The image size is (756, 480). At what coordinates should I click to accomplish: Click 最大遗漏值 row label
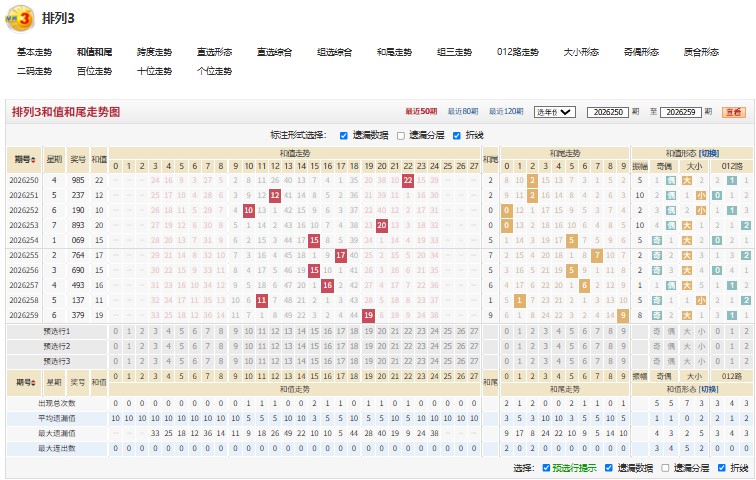click(x=57, y=433)
